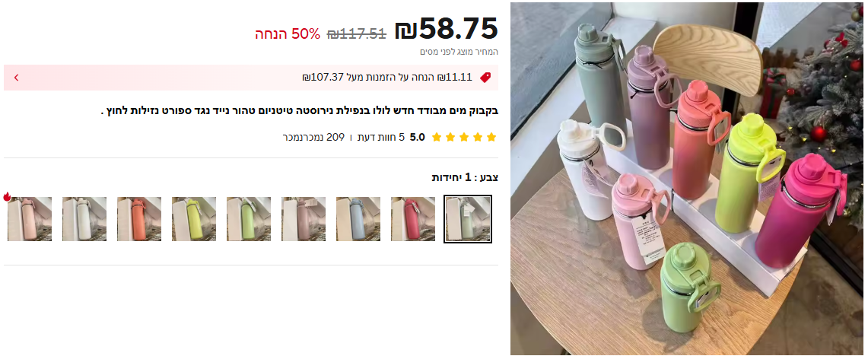
Task: Choose the neon yellow bottle thumbnail
Action: [194, 218]
